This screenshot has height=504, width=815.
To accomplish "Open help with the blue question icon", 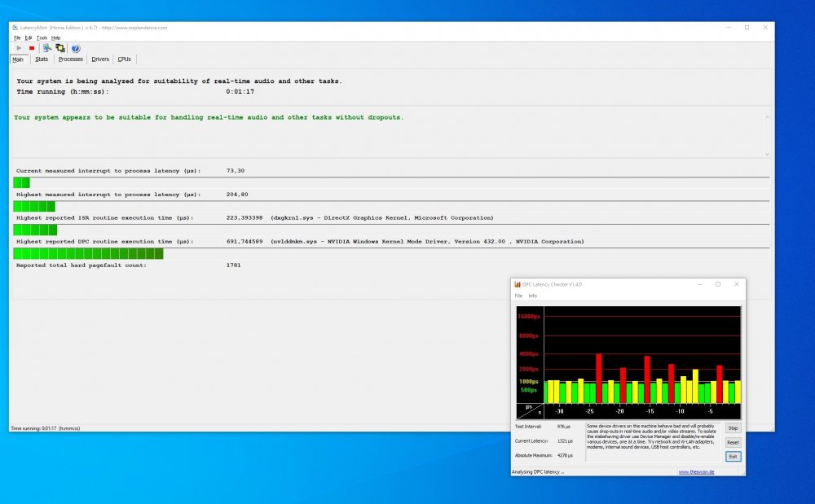I will coord(76,48).
